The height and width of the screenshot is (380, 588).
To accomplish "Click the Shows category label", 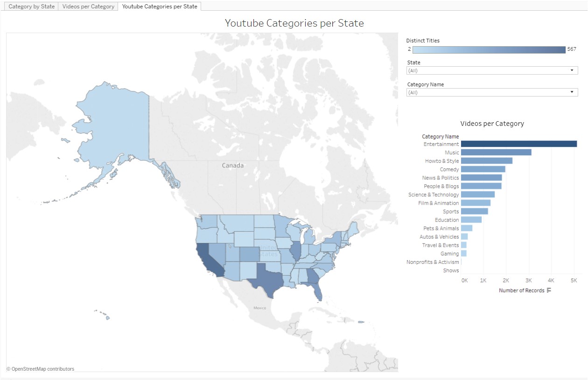I will pyautogui.click(x=451, y=270).
